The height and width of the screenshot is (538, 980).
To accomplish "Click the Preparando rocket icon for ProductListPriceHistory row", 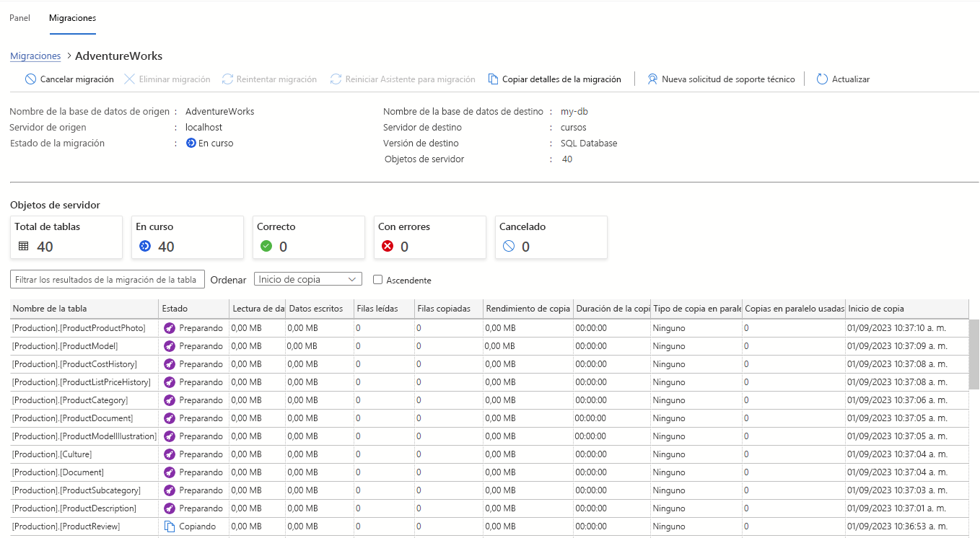I will tap(170, 382).
